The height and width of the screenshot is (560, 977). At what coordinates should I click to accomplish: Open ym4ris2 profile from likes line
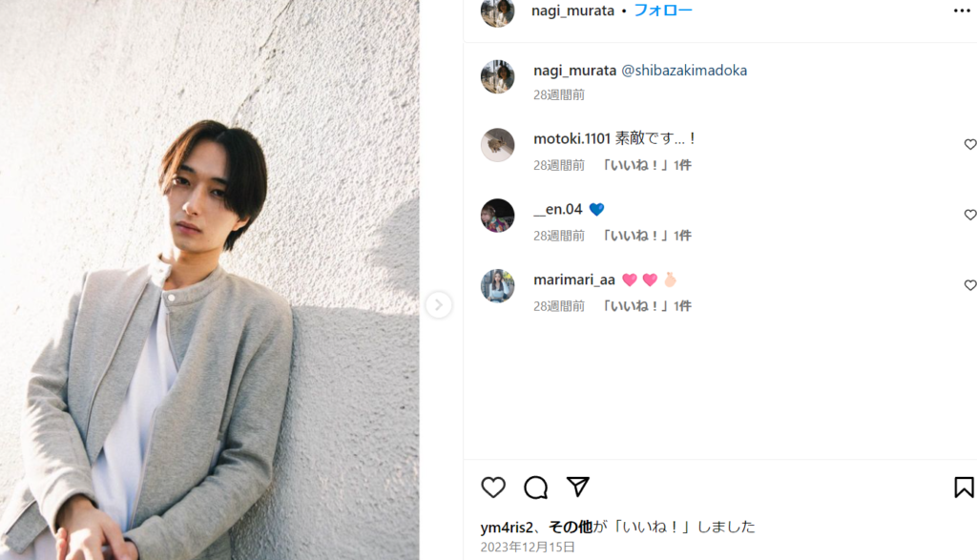(x=507, y=527)
